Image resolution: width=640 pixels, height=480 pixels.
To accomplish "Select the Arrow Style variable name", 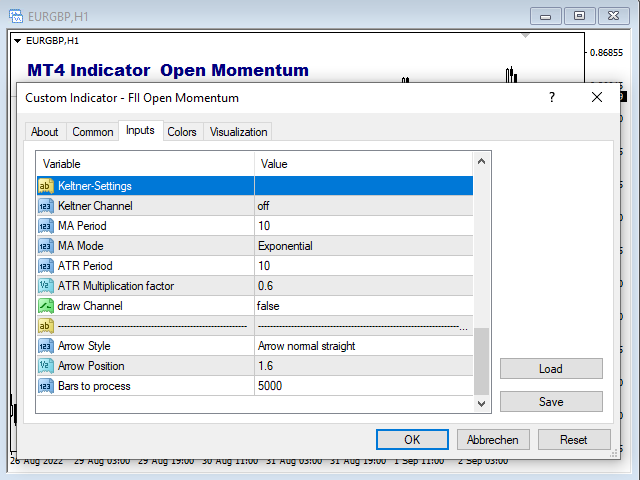I will (84, 346).
